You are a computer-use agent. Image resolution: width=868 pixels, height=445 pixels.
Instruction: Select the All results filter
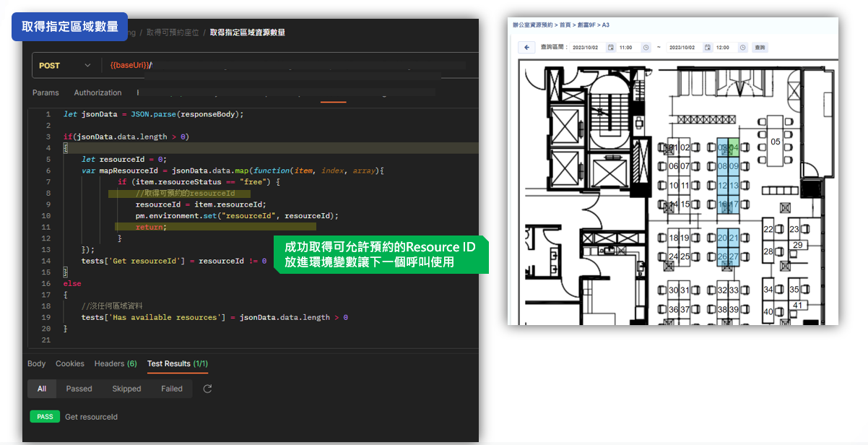tap(42, 389)
